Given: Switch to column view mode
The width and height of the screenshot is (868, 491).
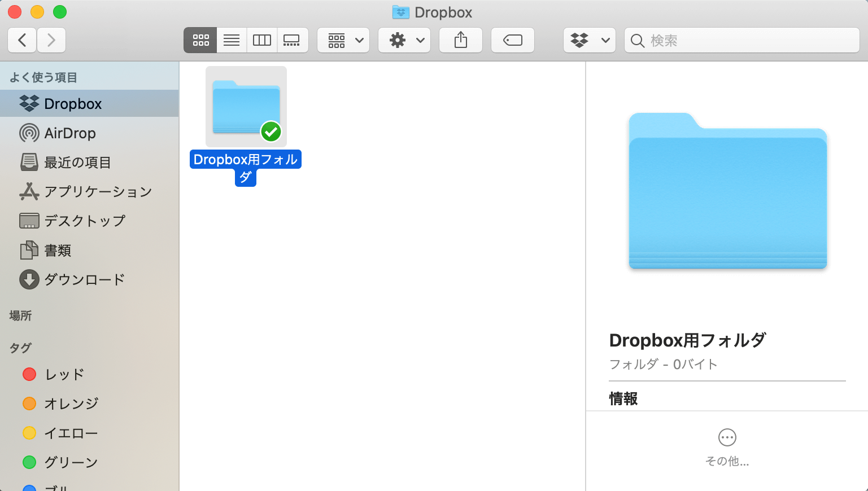Looking at the screenshot, I should tap(262, 40).
